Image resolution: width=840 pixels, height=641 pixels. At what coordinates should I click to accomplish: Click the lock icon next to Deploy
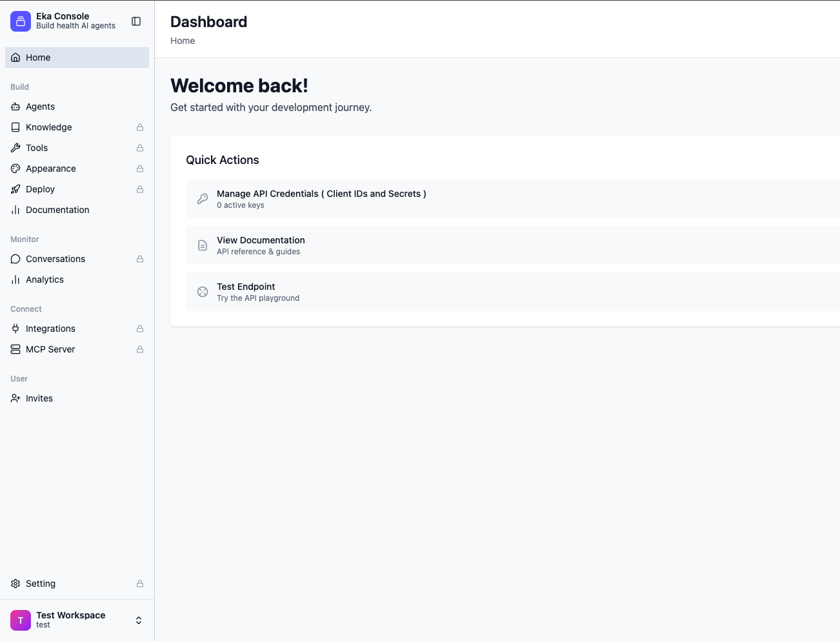tap(140, 189)
